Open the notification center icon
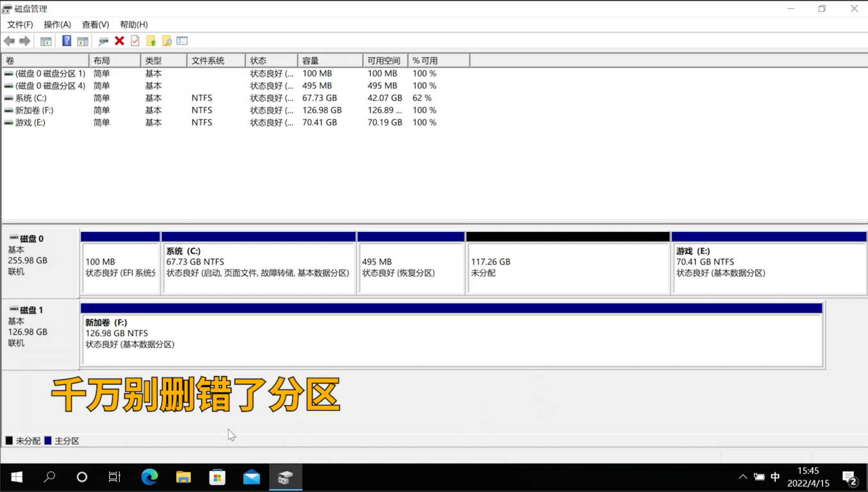 850,477
